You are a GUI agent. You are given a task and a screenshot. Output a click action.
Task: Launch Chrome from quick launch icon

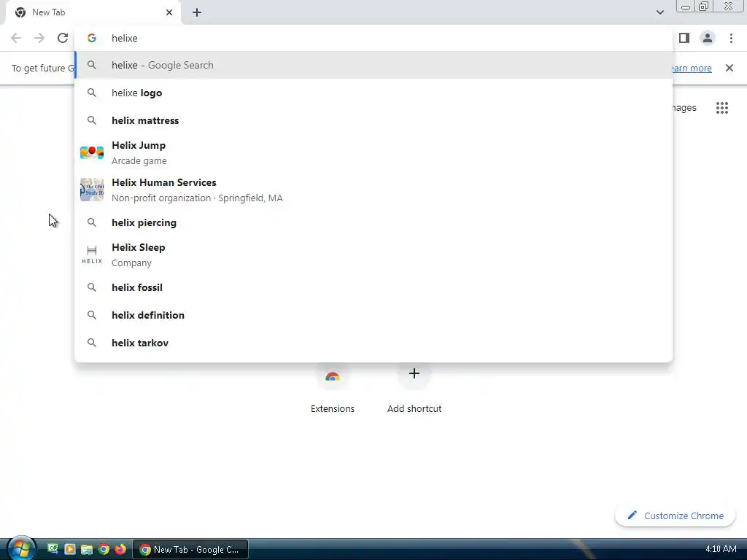tap(104, 549)
